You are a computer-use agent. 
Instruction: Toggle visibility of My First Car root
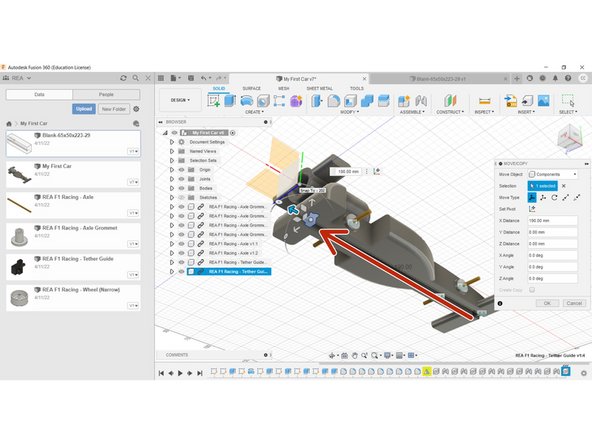(x=174, y=133)
